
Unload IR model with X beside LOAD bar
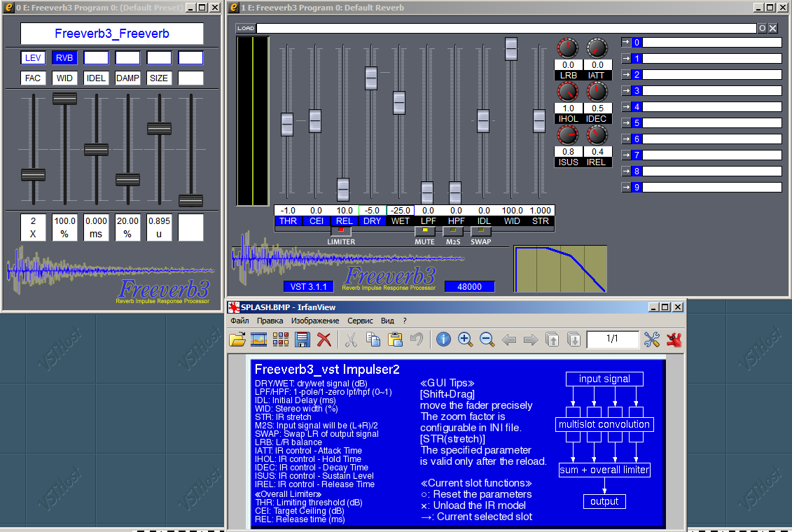pos(773,28)
